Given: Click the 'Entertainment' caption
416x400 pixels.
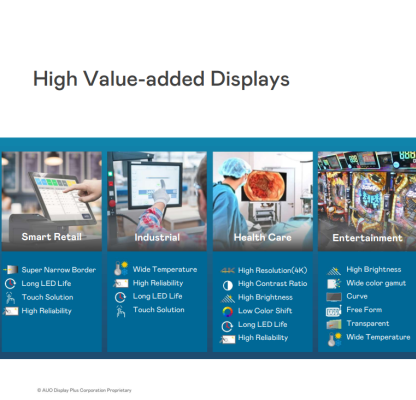Looking at the screenshot, I should pyautogui.click(x=367, y=238).
